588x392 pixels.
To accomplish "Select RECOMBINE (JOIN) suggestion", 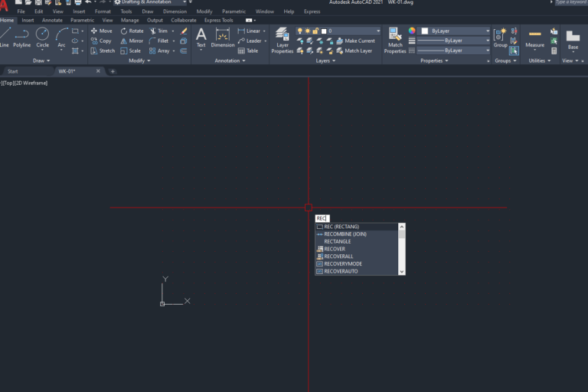I will (x=356, y=234).
